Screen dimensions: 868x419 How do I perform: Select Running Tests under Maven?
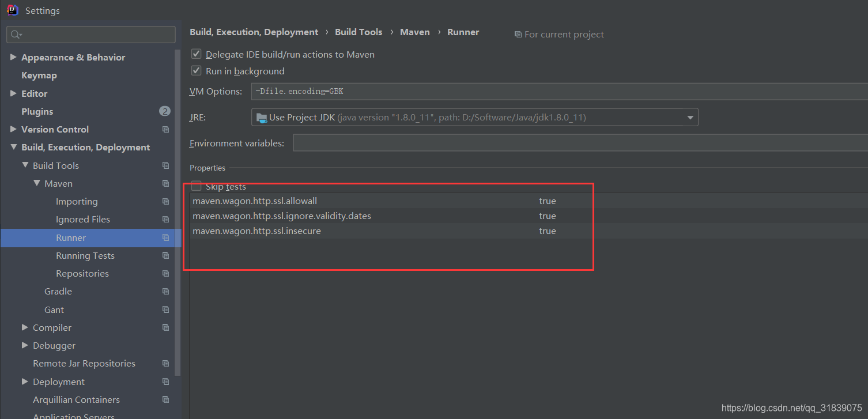85,255
